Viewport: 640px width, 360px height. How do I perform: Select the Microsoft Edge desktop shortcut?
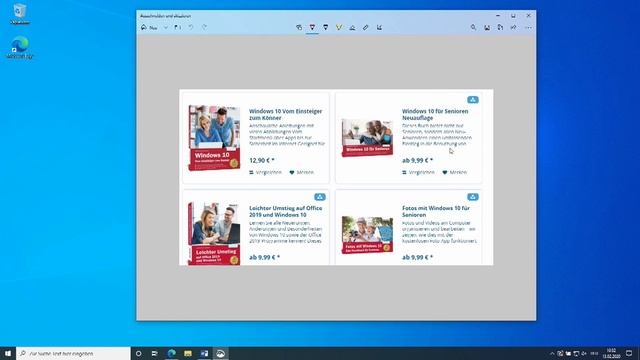pyautogui.click(x=20, y=47)
